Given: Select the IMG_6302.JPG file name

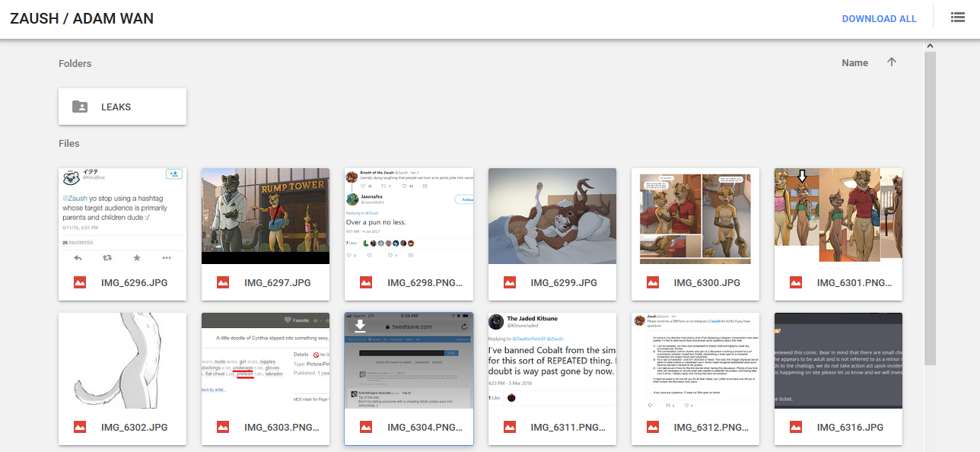Looking at the screenshot, I should pos(134,428).
